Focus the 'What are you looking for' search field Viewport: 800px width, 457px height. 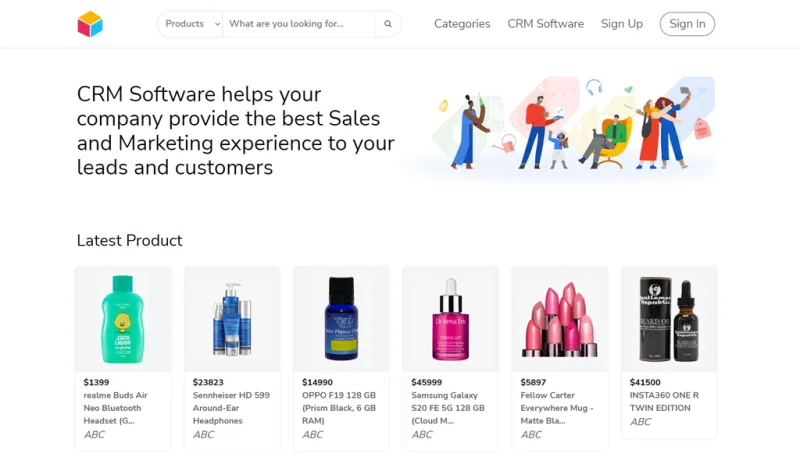[x=299, y=24]
